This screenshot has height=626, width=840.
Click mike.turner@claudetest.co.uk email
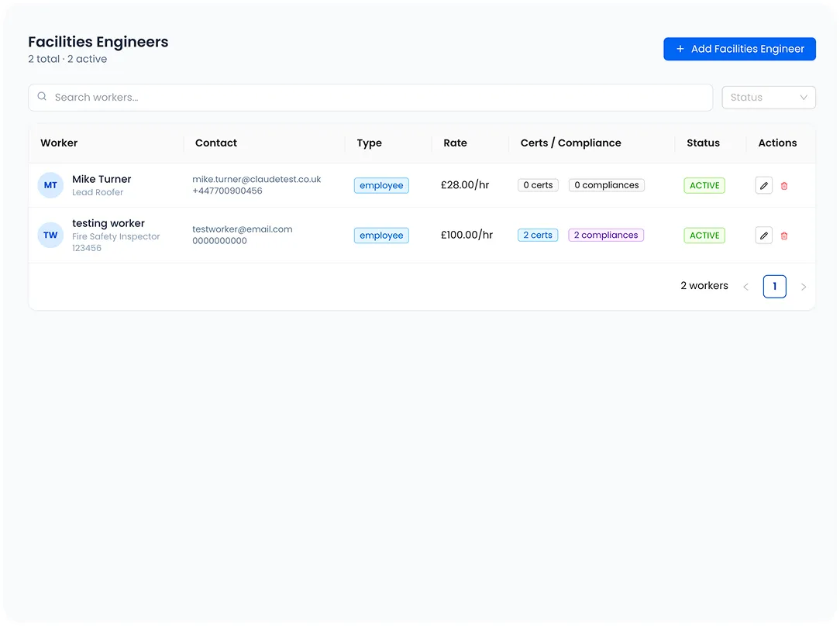[256, 180]
